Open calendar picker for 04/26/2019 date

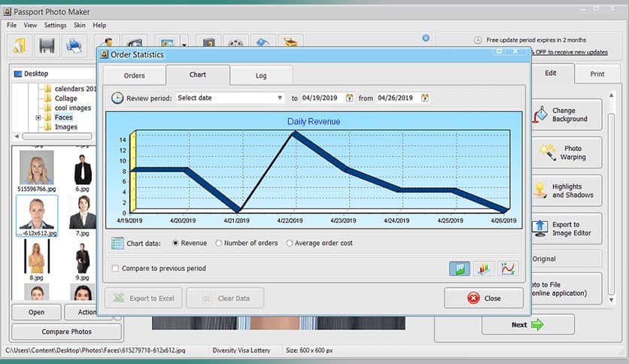[425, 98]
